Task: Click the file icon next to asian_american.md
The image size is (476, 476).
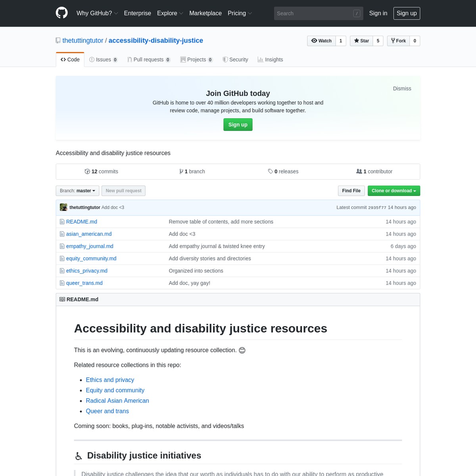Action: 62,234
